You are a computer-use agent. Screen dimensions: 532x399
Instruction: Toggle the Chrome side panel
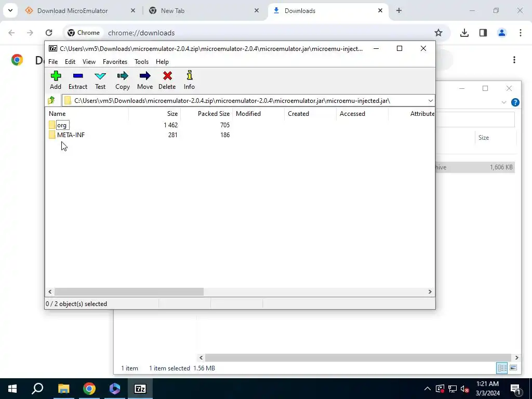click(483, 33)
